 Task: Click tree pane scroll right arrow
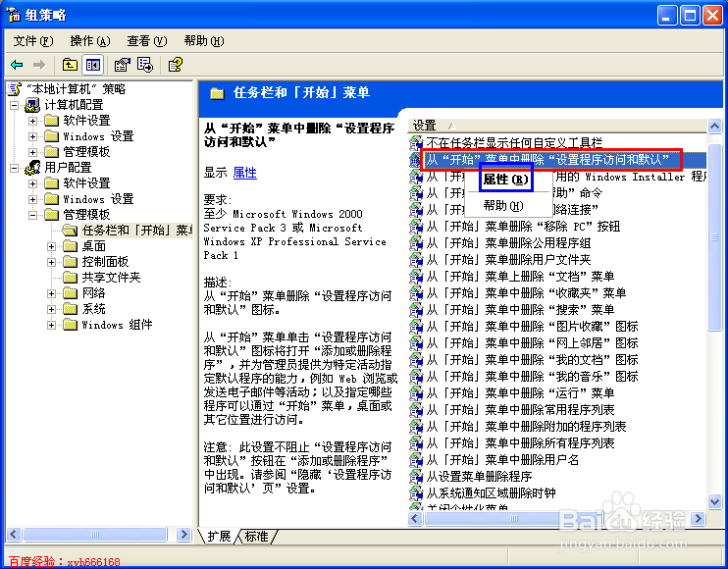(183, 535)
